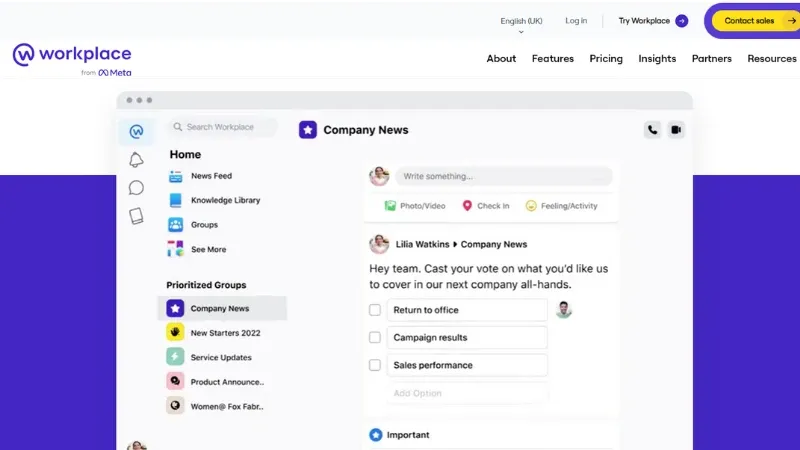Click the Prioritized Groups heading
This screenshot has width=800, height=450.
[206, 285]
